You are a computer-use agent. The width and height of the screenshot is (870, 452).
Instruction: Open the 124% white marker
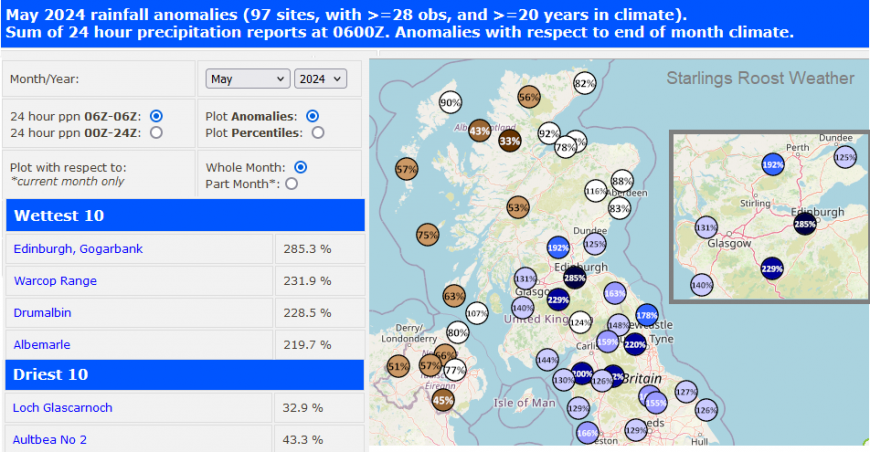click(580, 322)
